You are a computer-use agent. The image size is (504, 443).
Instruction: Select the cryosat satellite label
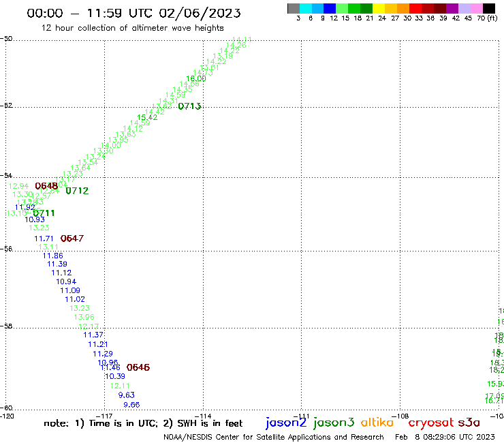tap(431, 423)
